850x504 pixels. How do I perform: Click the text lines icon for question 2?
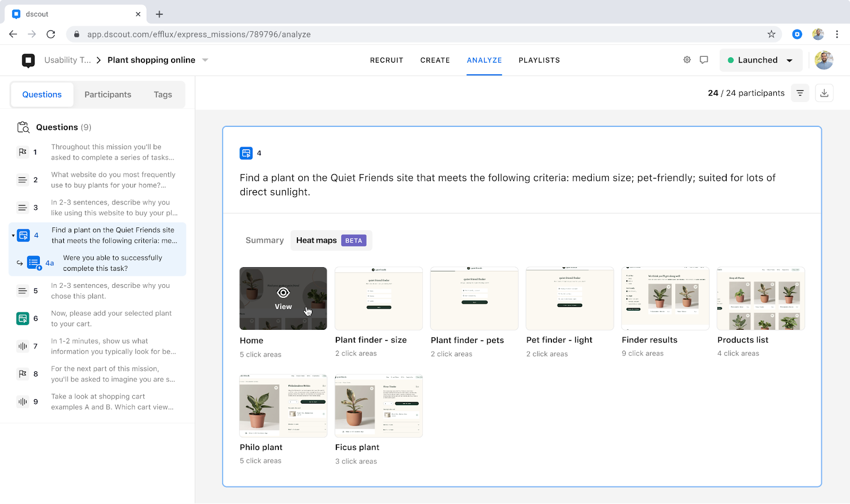(x=22, y=180)
